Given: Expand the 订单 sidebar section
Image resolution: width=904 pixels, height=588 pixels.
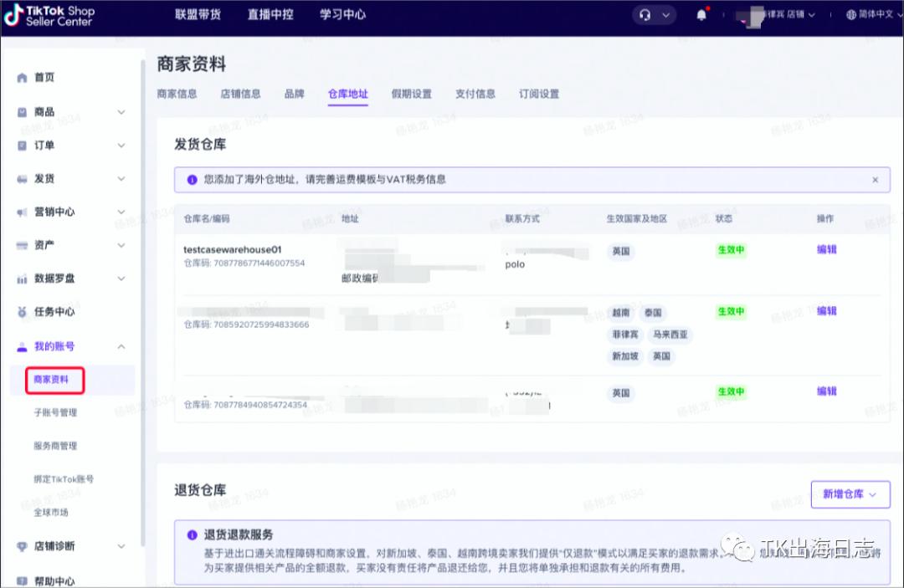Looking at the screenshot, I should tap(121, 146).
